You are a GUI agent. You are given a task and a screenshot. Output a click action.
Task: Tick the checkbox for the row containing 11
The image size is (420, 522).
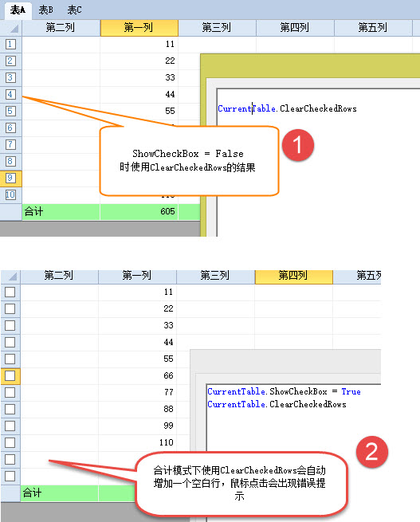10,292
